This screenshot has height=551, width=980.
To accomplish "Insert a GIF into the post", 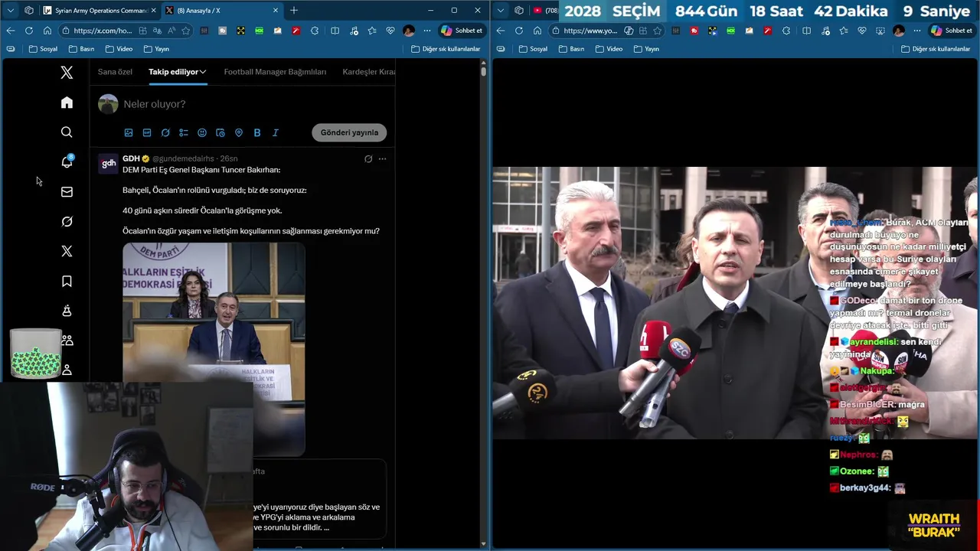I will (x=147, y=132).
